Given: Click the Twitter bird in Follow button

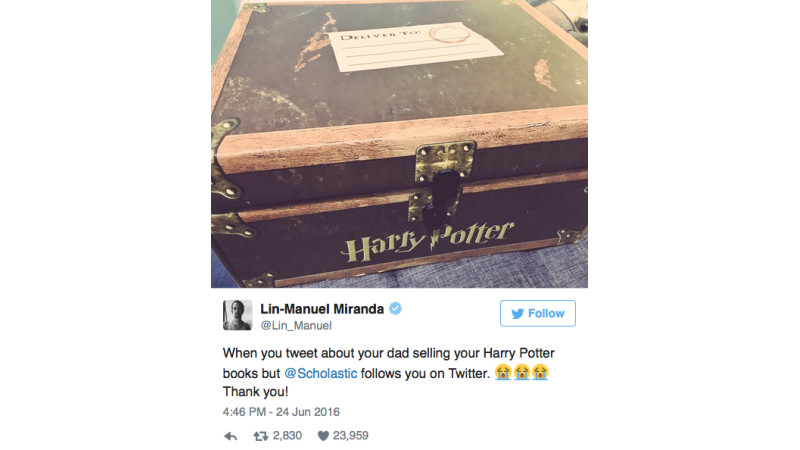Looking at the screenshot, I should pyautogui.click(x=517, y=313).
